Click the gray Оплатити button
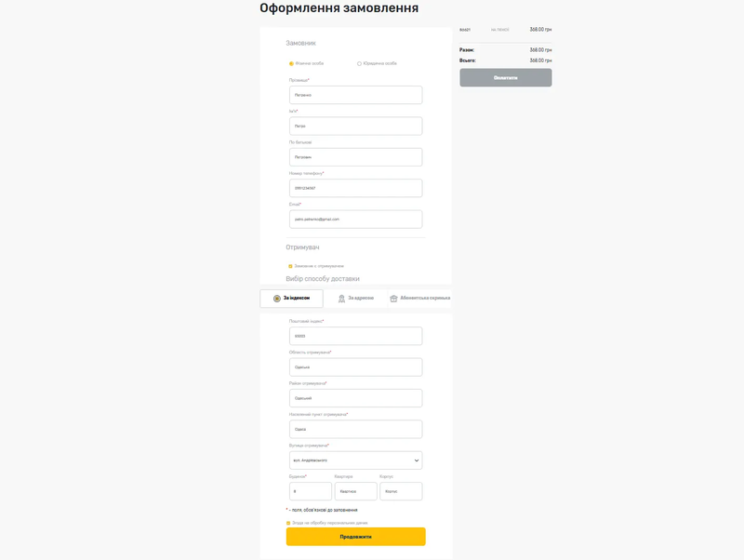This screenshot has width=744, height=560. 505,77
